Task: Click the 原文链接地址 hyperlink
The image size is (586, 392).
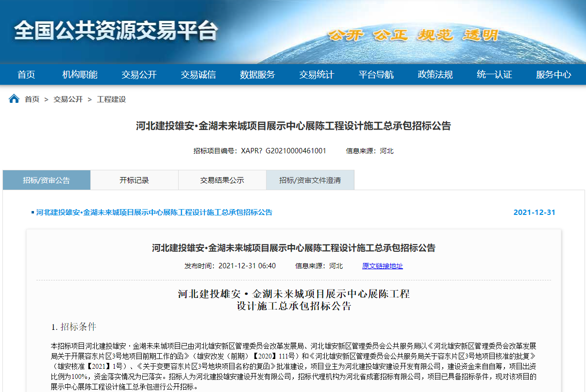Action: tap(383, 266)
